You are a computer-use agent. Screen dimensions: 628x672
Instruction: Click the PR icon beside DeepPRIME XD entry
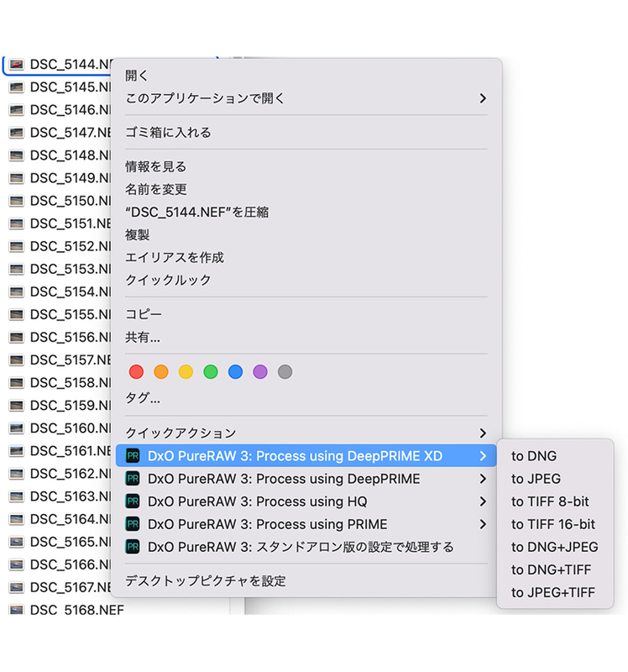coord(133,456)
